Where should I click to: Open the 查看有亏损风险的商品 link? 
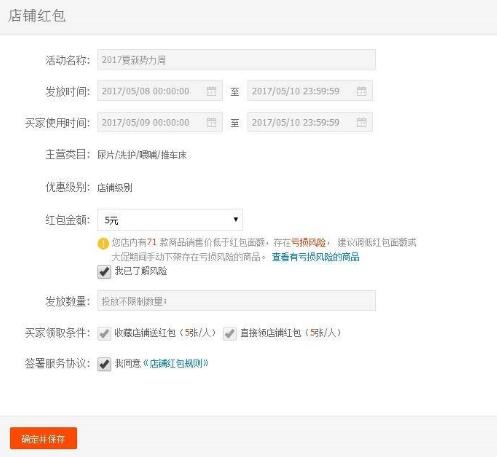coord(315,257)
